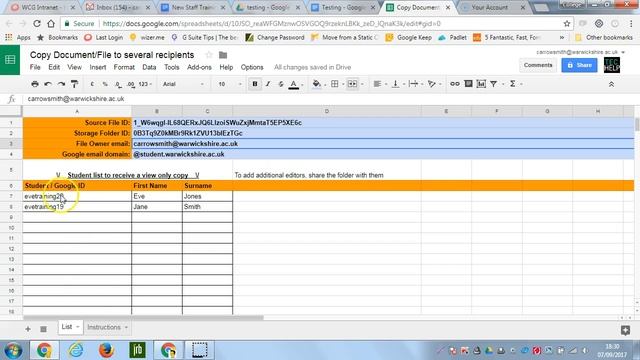
Task: Open the fill color picker
Action: pos(317,84)
